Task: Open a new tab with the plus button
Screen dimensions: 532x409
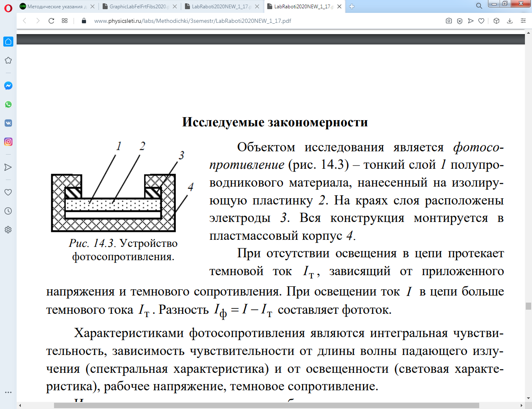Action: coord(352,7)
